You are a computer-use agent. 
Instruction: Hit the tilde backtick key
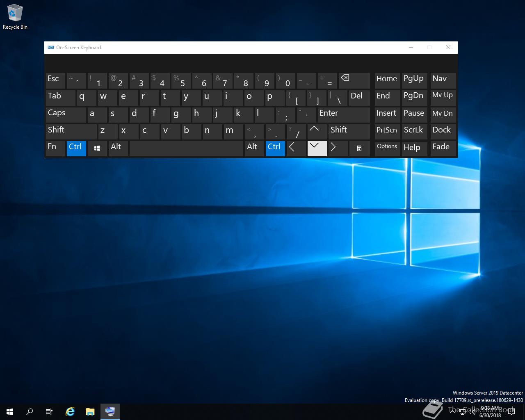point(76,81)
